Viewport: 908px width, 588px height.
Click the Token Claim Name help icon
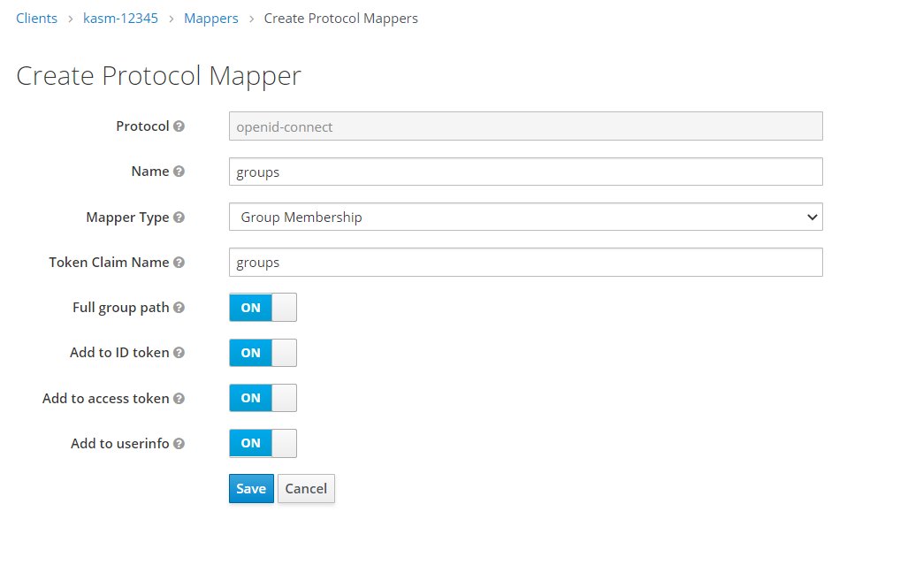[179, 262]
